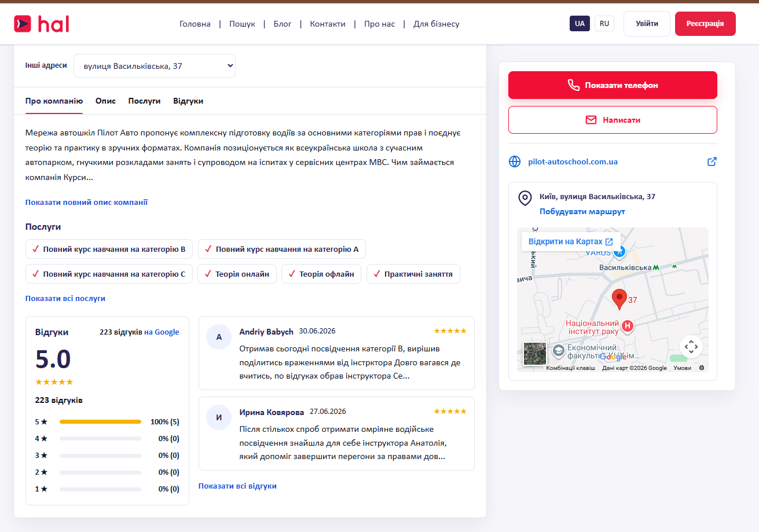Click the Економічний факультет graduation cap marker
Viewport: 759px width, 532px height.
(558, 350)
